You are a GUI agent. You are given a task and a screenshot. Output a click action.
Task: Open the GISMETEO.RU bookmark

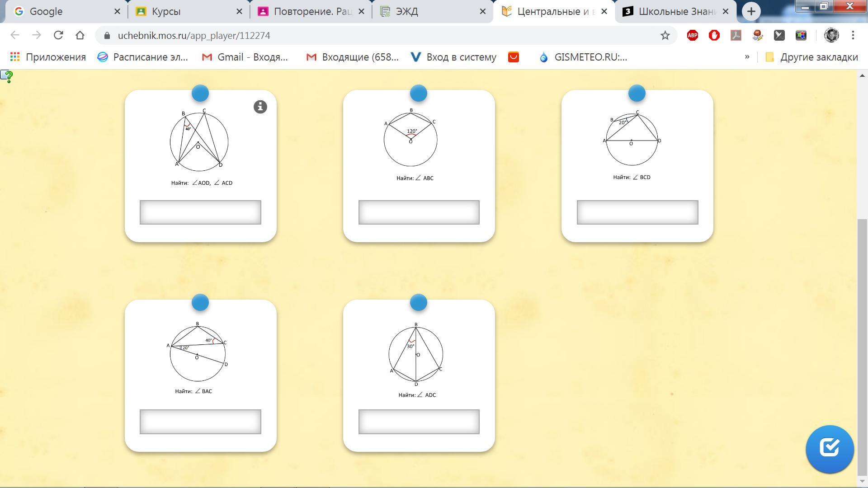(x=583, y=57)
